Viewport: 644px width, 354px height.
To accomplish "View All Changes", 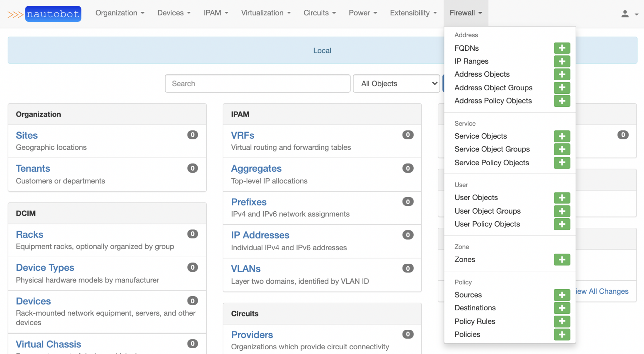I will (x=602, y=291).
